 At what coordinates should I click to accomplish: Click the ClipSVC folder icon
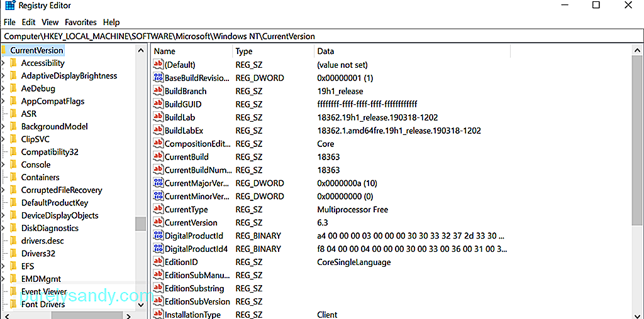point(13,139)
